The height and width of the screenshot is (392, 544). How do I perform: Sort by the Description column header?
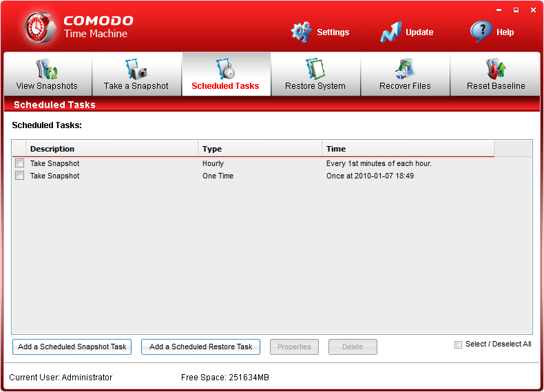point(112,149)
